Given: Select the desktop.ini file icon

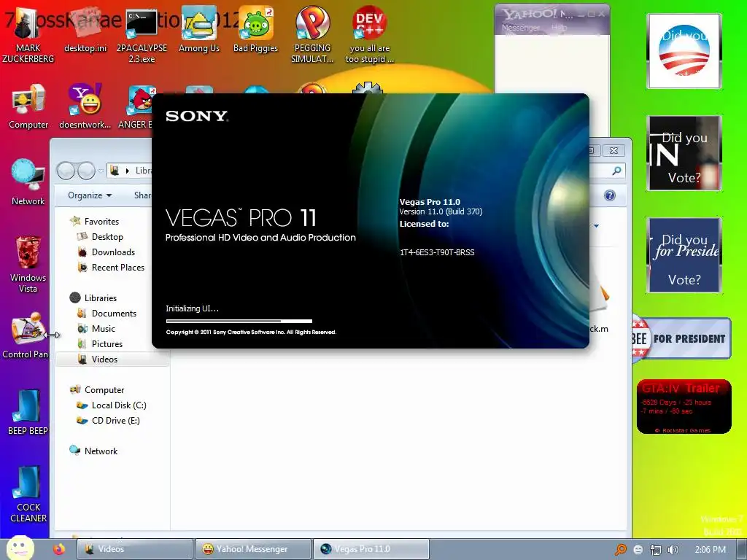Looking at the screenshot, I should point(86,29).
